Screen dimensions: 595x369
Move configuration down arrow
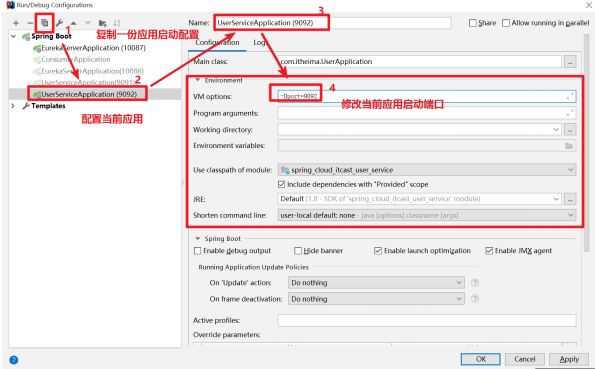point(88,23)
